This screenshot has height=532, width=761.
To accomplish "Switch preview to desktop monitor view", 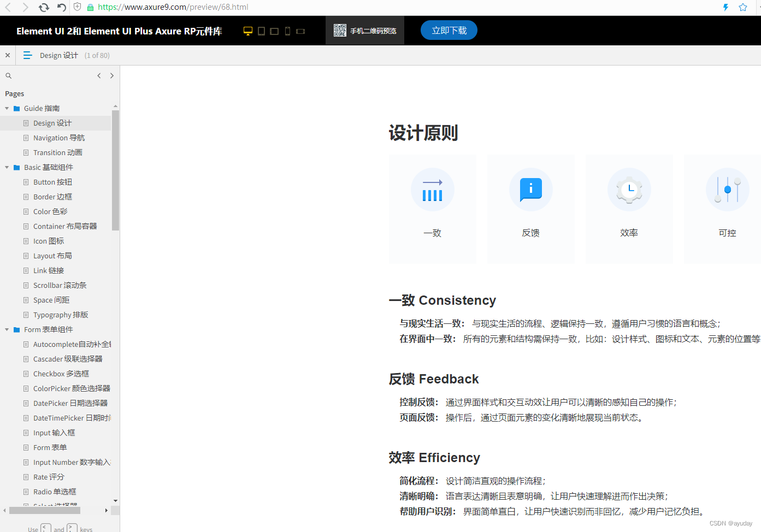I will (x=247, y=31).
